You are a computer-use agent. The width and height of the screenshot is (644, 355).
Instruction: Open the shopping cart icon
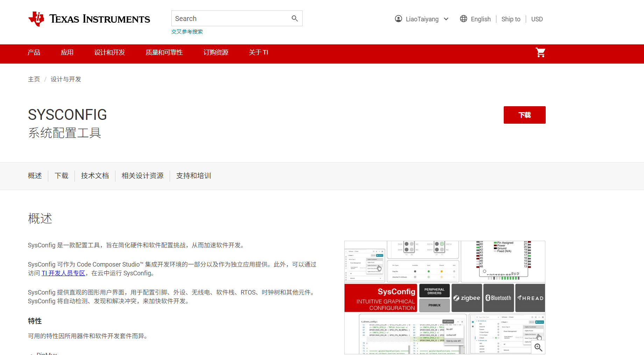tap(540, 52)
